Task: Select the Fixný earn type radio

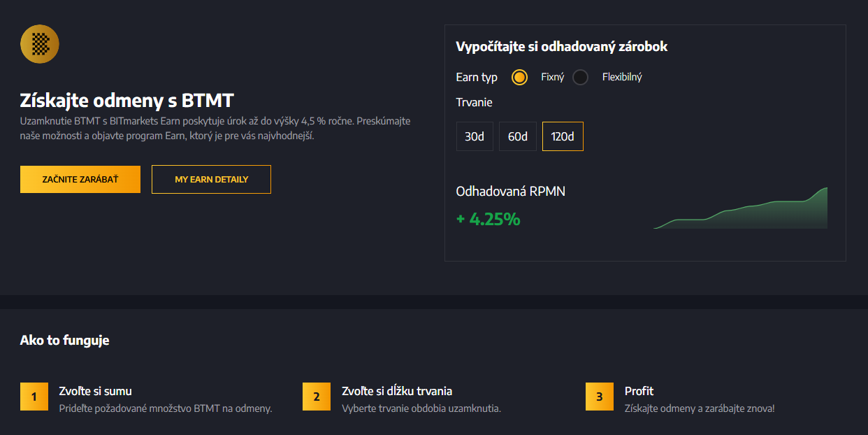Action: tap(519, 77)
